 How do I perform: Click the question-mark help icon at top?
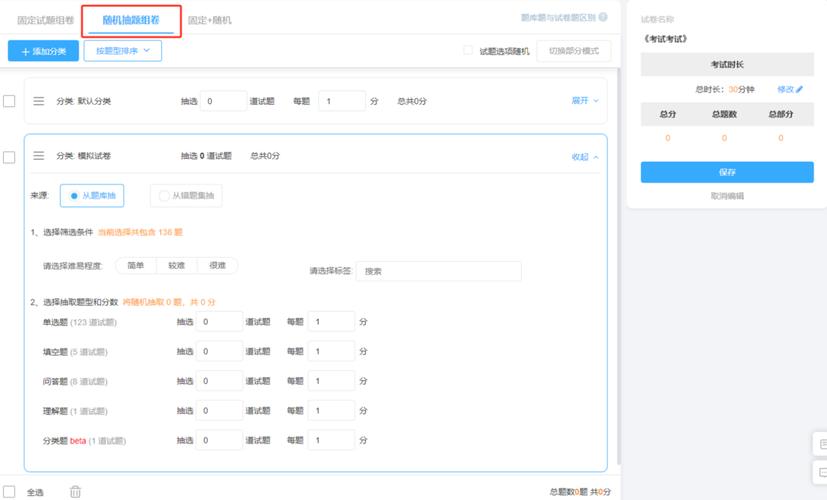point(603,17)
